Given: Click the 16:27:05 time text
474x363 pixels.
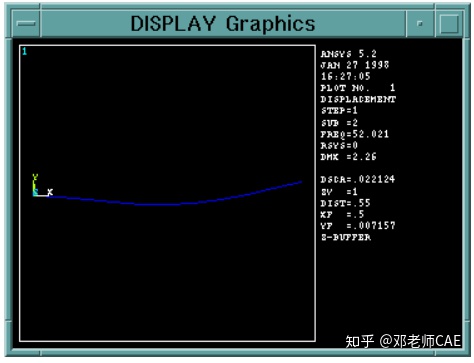Looking at the screenshot, I should click(x=346, y=76).
